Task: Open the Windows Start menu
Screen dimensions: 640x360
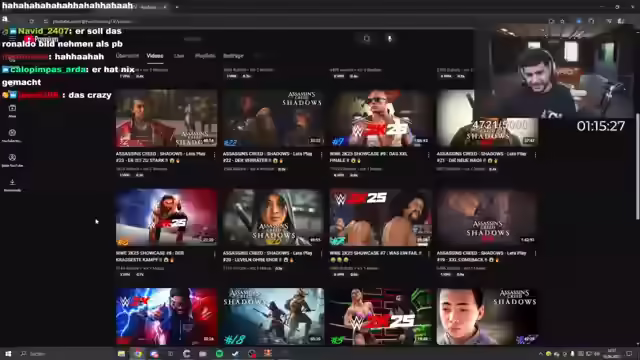Action: pos(8,353)
